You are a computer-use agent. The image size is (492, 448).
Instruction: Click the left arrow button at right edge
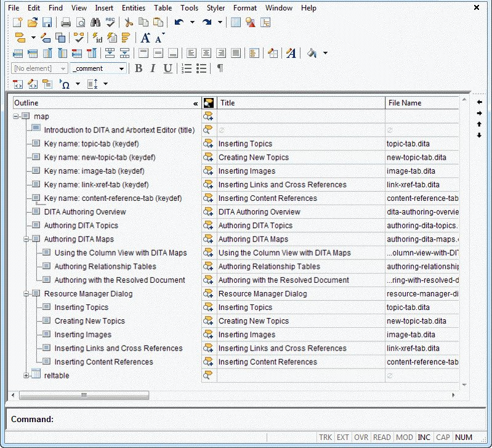point(479,102)
